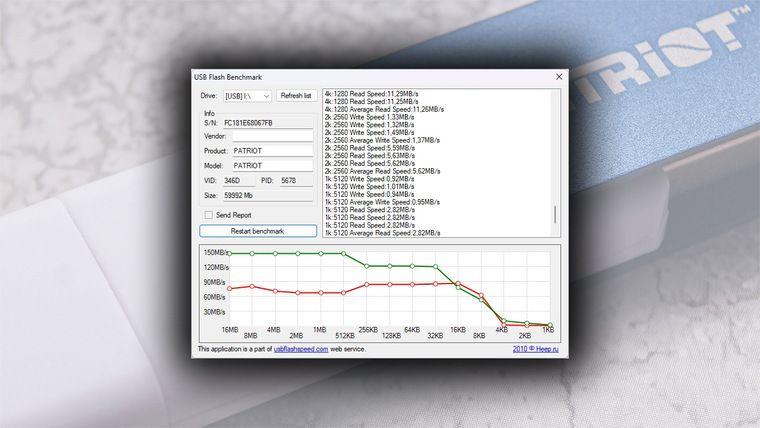Image resolution: width=760 pixels, height=428 pixels.
Task: Click the red write-speed point at 16MB
Action: [230, 289]
